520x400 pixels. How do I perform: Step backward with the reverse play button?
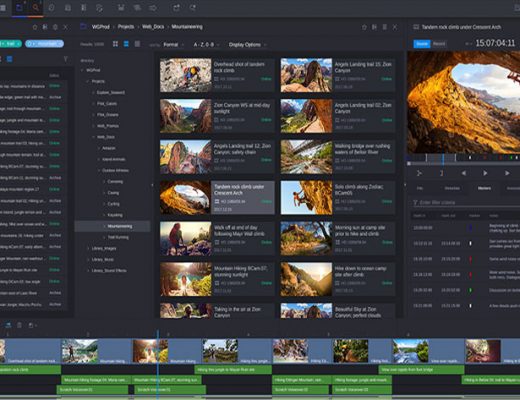[x=463, y=173]
